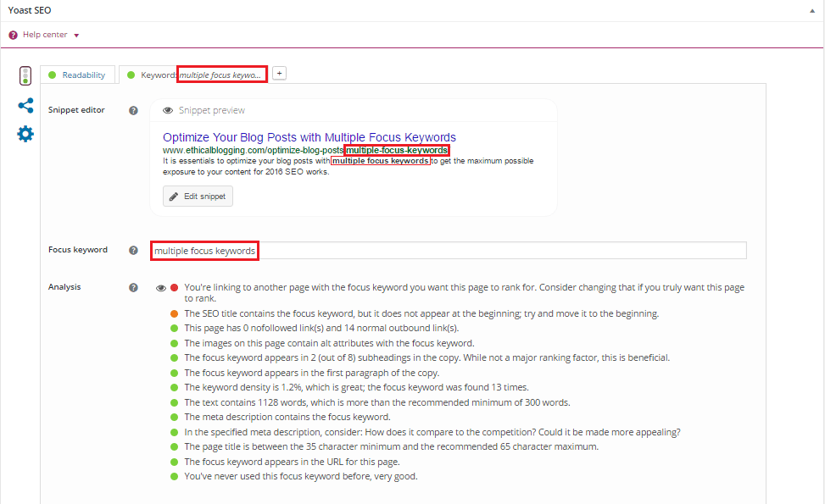Screen dimensions: 825x504
Task: Expand the Help center dropdown arrow
Action: point(76,35)
